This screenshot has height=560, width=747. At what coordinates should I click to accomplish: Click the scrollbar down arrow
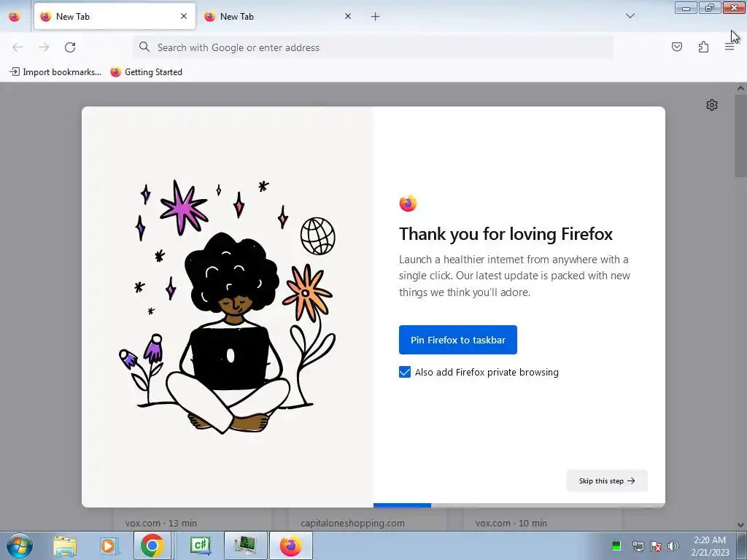pos(740,525)
